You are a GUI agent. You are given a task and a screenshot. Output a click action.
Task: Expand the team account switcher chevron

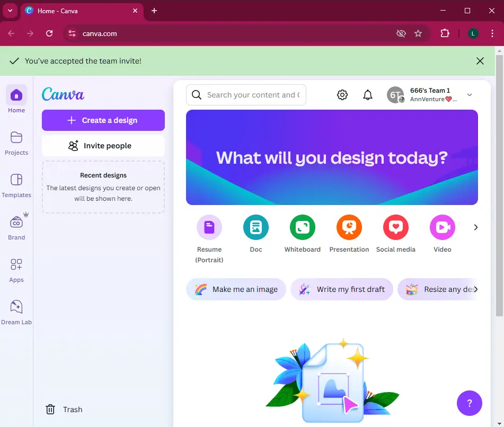469,95
